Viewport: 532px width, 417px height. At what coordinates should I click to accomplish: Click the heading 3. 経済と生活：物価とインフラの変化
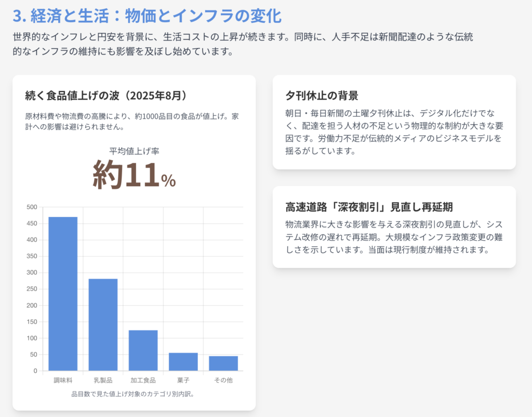coord(147,16)
